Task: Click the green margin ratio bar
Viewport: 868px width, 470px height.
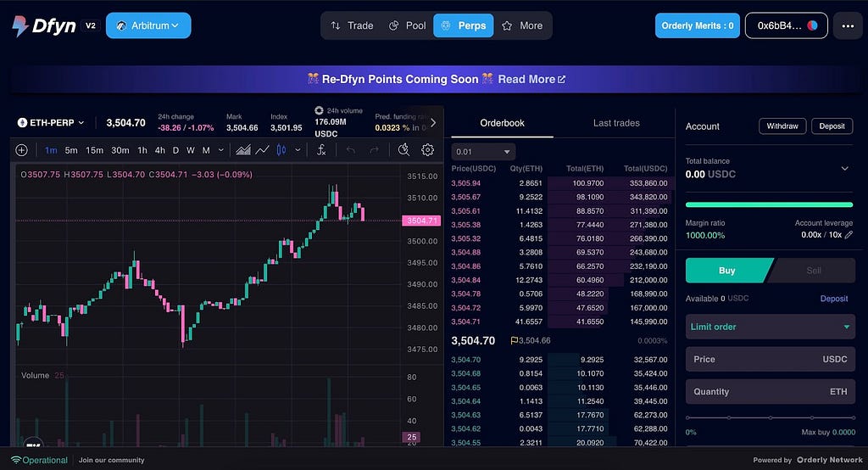Action: (x=769, y=204)
